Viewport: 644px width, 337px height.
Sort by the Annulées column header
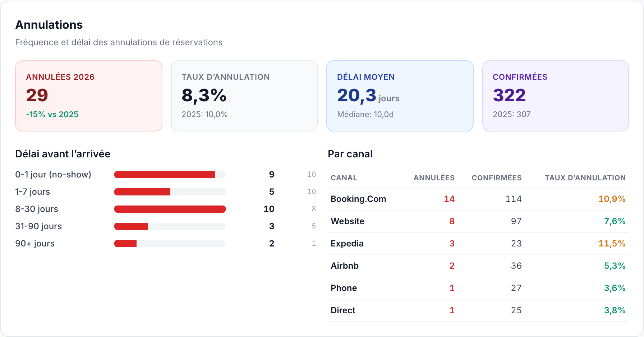[x=434, y=178]
